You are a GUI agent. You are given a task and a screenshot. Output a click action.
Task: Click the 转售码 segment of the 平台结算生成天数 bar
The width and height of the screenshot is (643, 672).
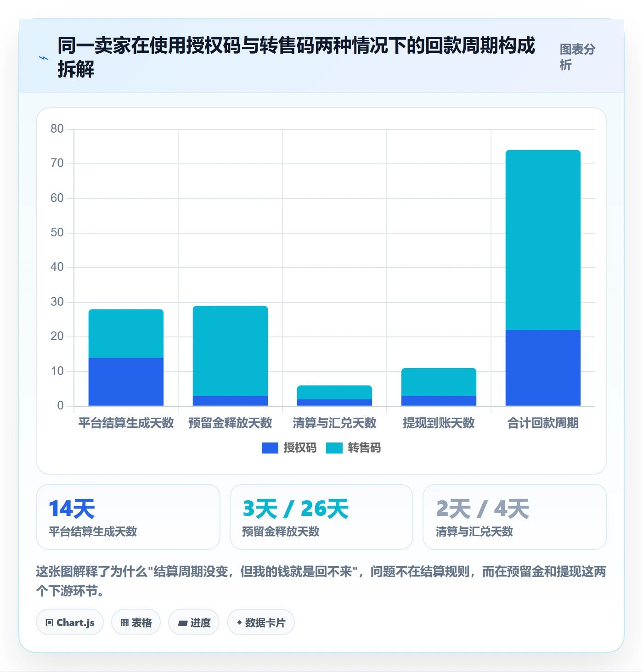[126, 334]
